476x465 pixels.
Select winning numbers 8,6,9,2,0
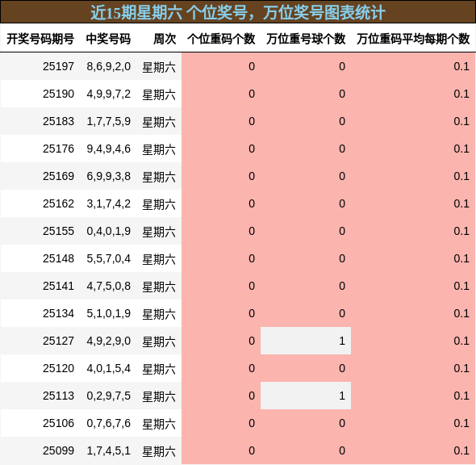[x=109, y=66]
